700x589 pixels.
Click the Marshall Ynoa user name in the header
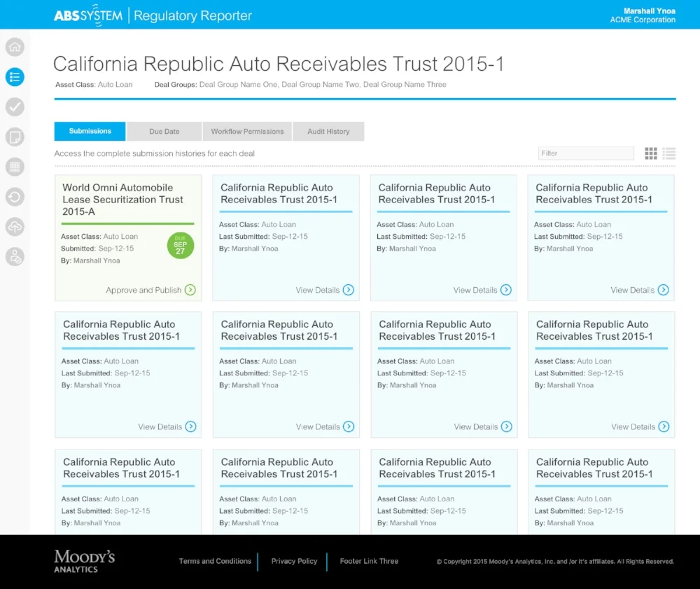point(649,11)
